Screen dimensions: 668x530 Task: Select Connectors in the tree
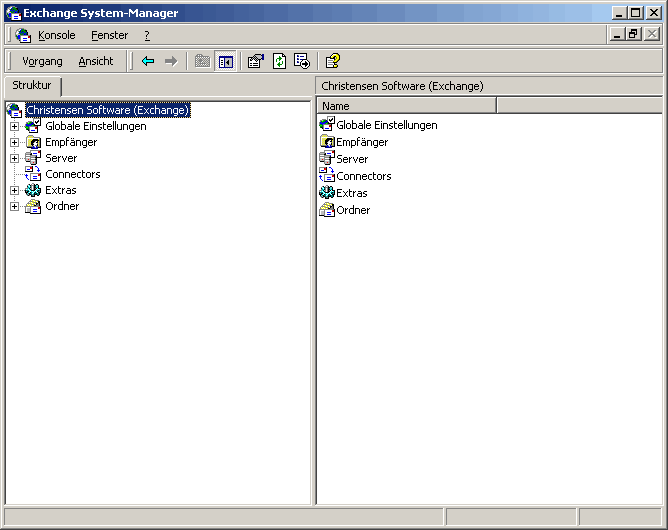click(72, 174)
